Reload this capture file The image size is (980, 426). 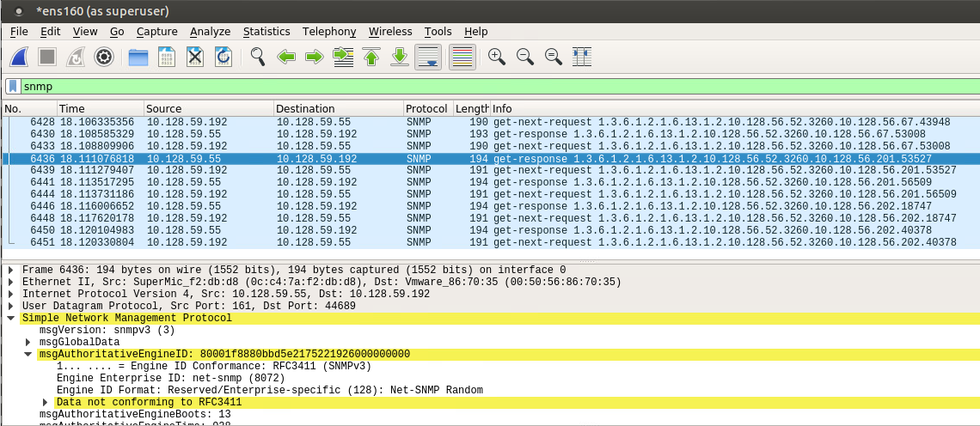(224, 57)
